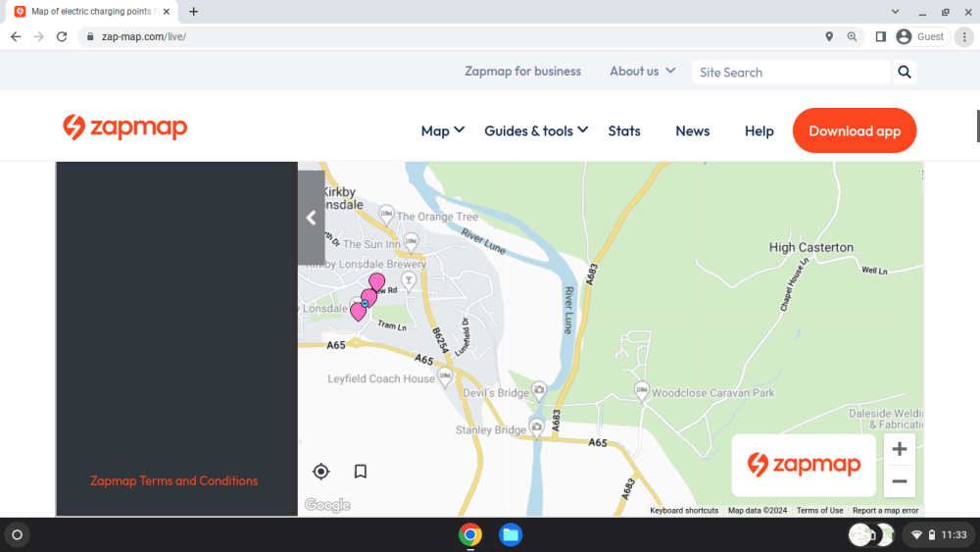The height and width of the screenshot is (552, 980).
Task: Click the locate me target icon
Action: [x=321, y=472]
